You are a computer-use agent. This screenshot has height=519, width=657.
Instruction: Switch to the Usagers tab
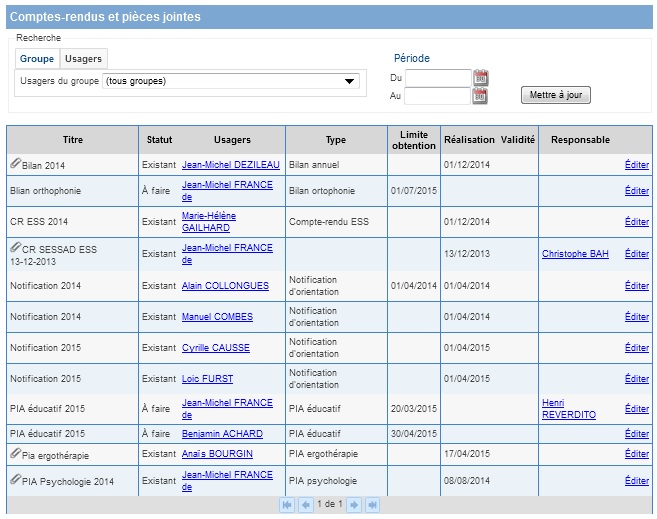tap(83, 59)
